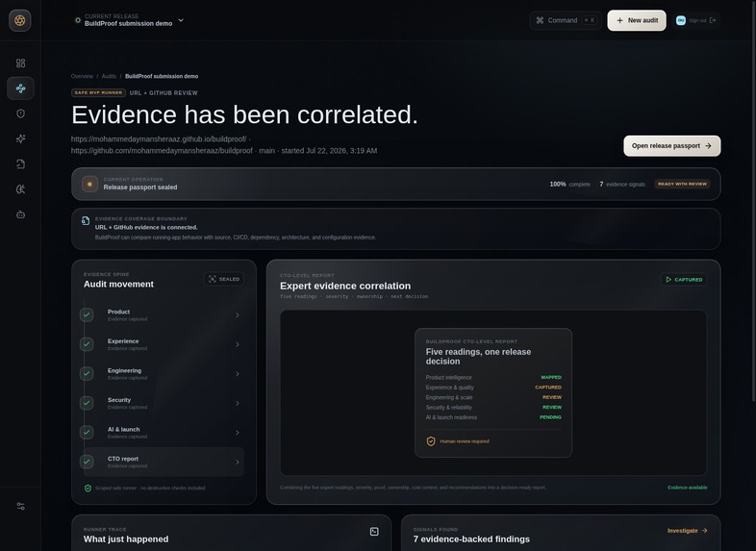Click 'Security & reliability' row in report

pyautogui.click(x=493, y=408)
